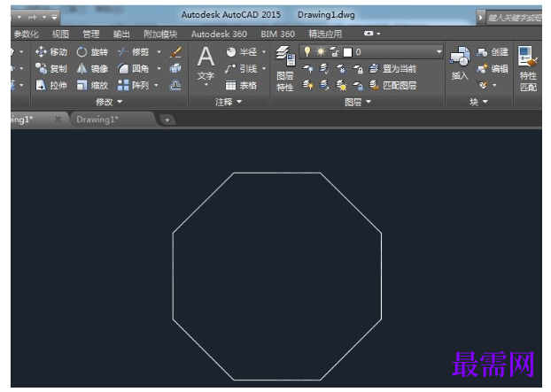
Task: Click the Unlock layer open padlock icon
Action: tap(358, 85)
